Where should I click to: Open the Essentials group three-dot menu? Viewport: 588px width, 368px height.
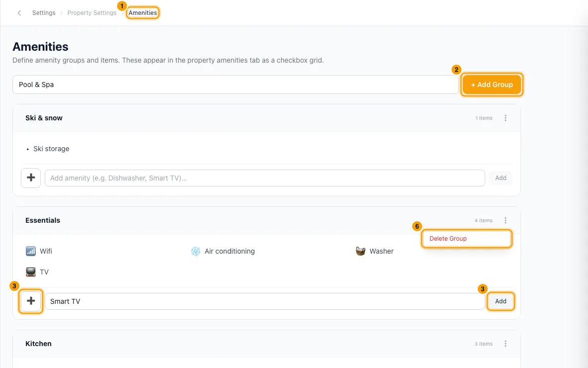click(x=506, y=220)
